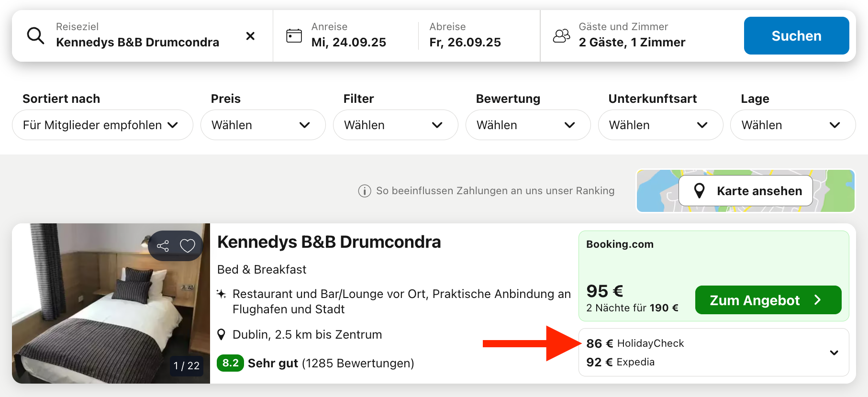Viewport: 868px width, 397px height.
Task: Open the Unterkunftsart dropdown
Action: pyautogui.click(x=660, y=125)
